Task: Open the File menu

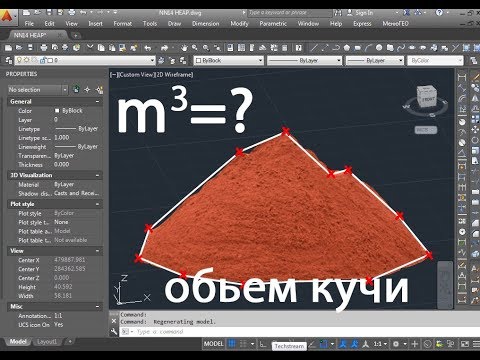Action: point(29,24)
